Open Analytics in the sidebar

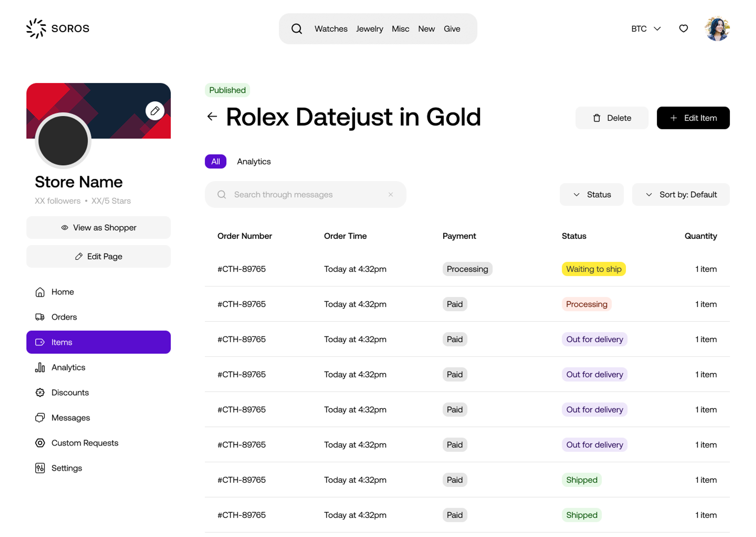[99, 367]
